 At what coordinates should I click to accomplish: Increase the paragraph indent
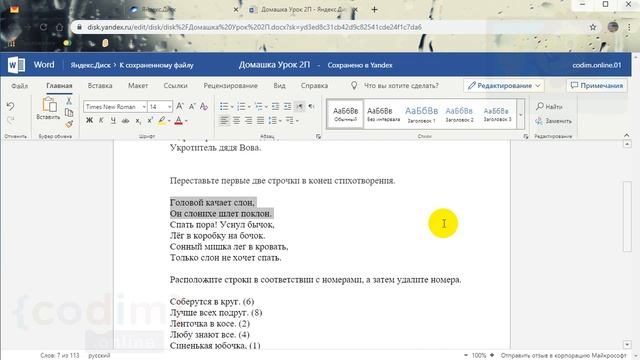pos(287,107)
